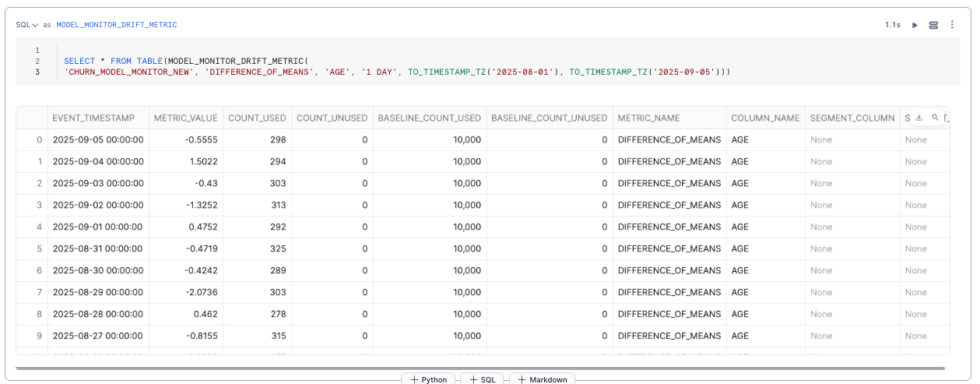Search within the results table

pyautogui.click(x=936, y=118)
